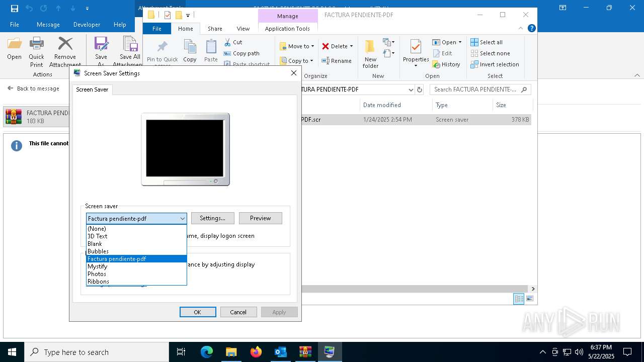Switch to Explorer View tab
This screenshot has height=362, width=644.
tap(243, 29)
